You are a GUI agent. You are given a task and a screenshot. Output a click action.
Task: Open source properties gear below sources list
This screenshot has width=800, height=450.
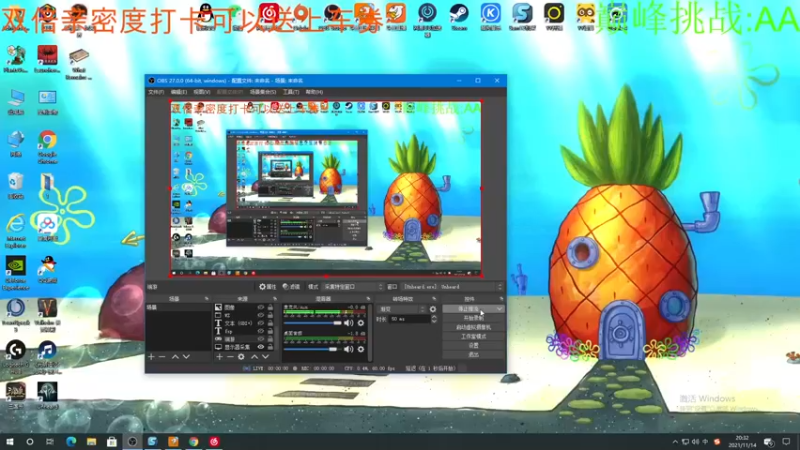pos(241,357)
